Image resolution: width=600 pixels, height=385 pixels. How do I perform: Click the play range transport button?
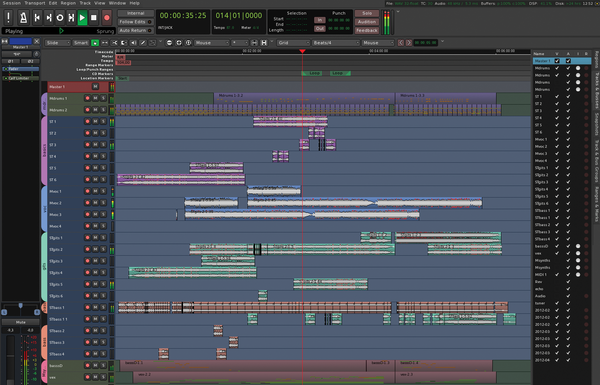[x=71, y=18]
